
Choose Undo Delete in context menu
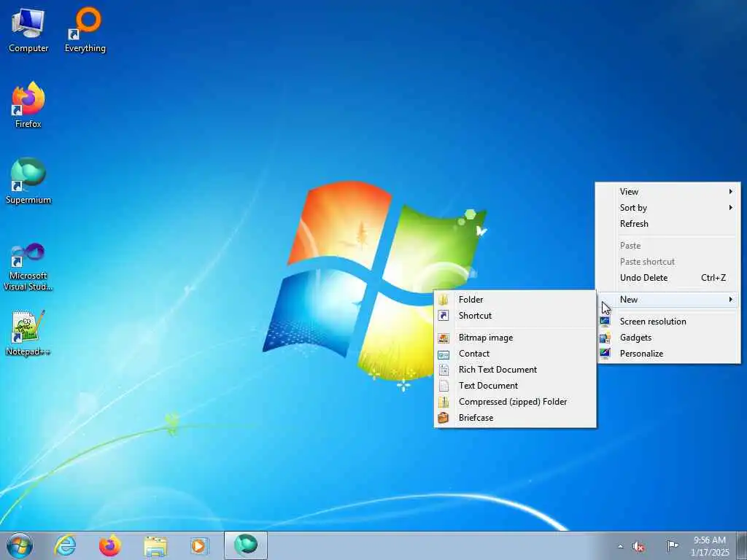(x=668, y=278)
